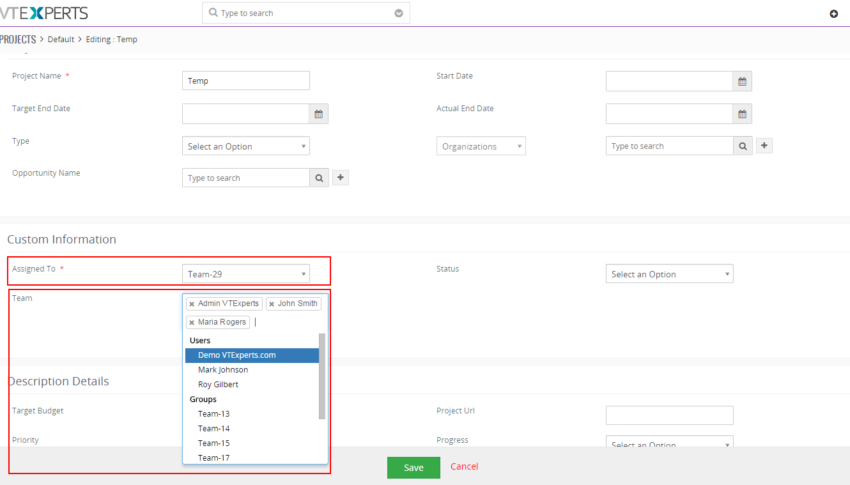
Task: Save the project changes
Action: [x=414, y=467]
